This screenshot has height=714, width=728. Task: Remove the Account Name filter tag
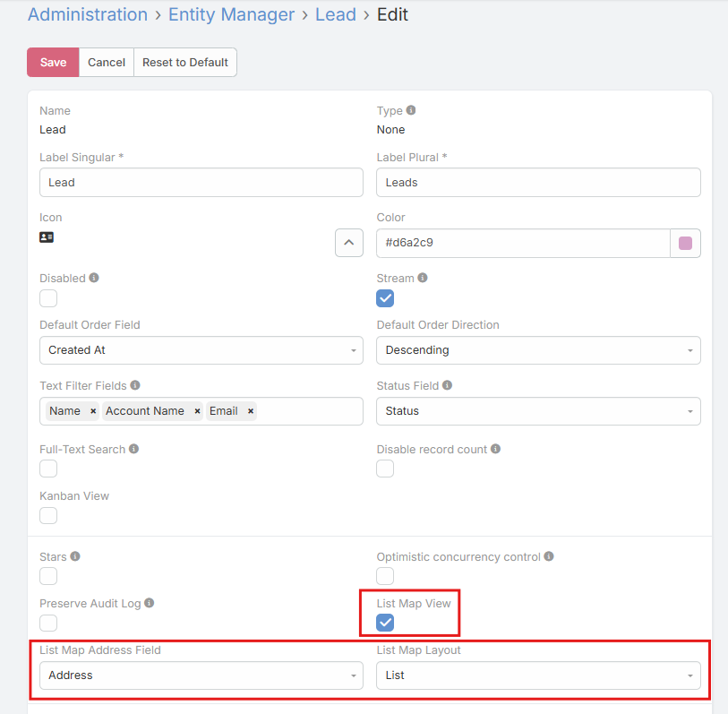click(x=197, y=411)
